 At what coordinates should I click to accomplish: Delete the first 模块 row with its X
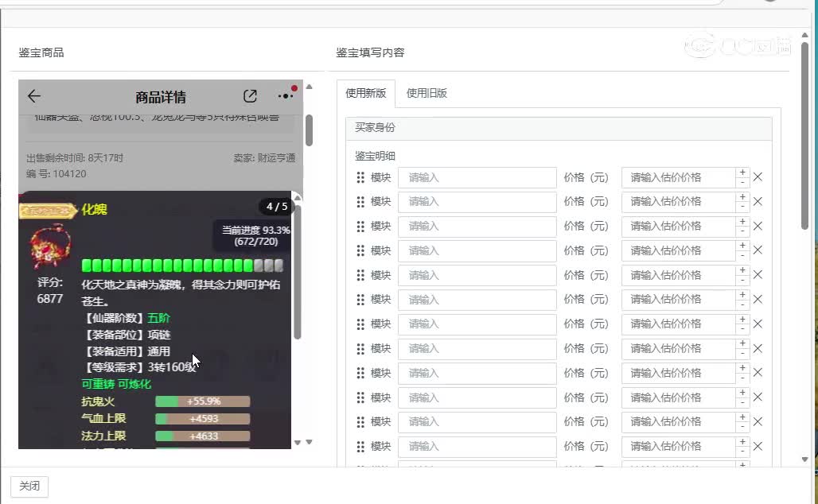pyautogui.click(x=758, y=177)
